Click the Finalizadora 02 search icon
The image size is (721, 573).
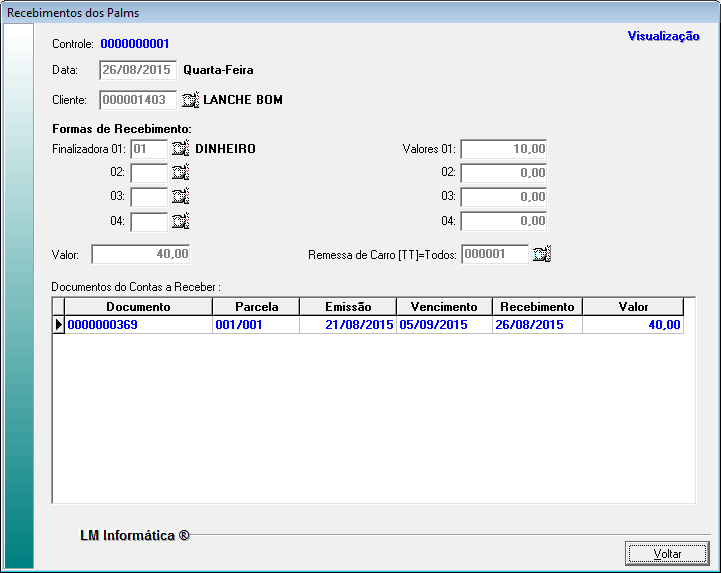tap(180, 172)
